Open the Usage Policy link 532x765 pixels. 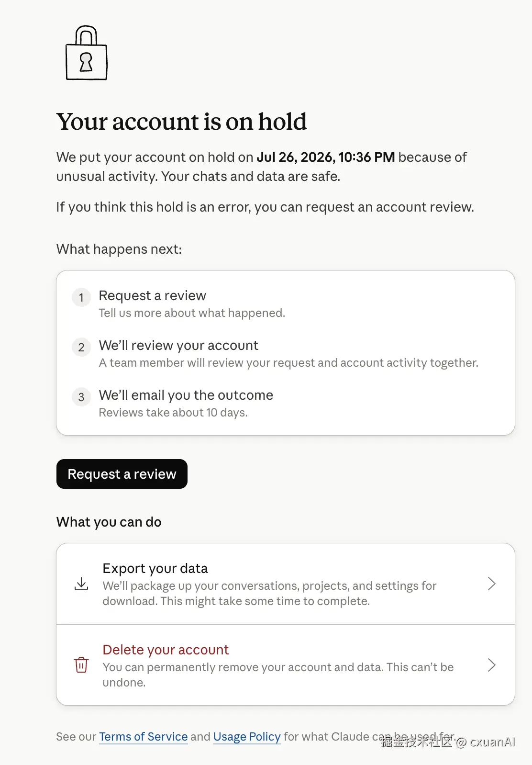(x=247, y=737)
